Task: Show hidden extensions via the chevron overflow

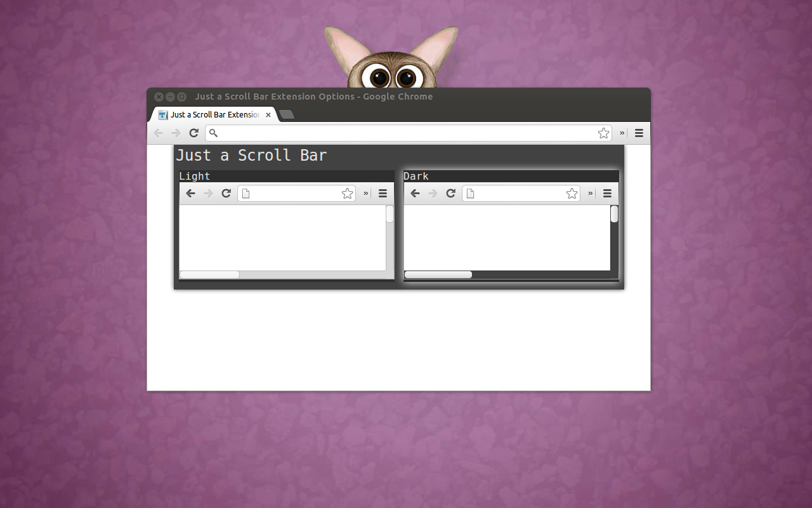Action: pyautogui.click(x=622, y=133)
